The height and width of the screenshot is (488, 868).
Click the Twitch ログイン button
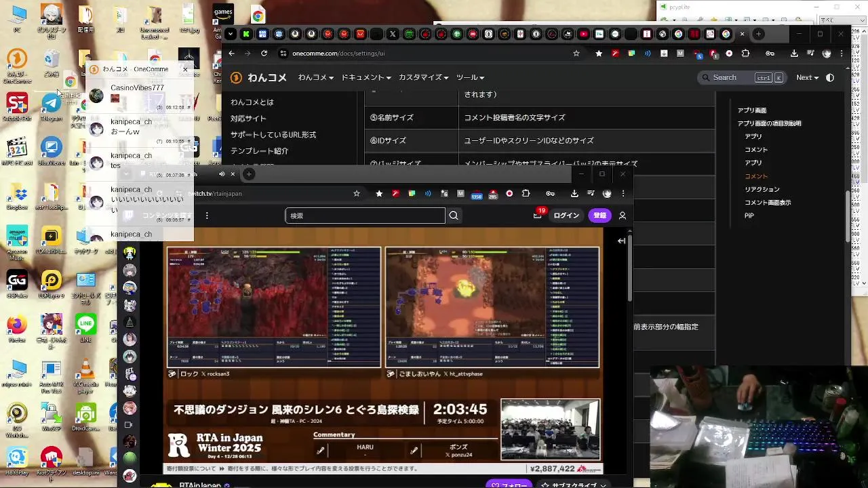point(566,216)
